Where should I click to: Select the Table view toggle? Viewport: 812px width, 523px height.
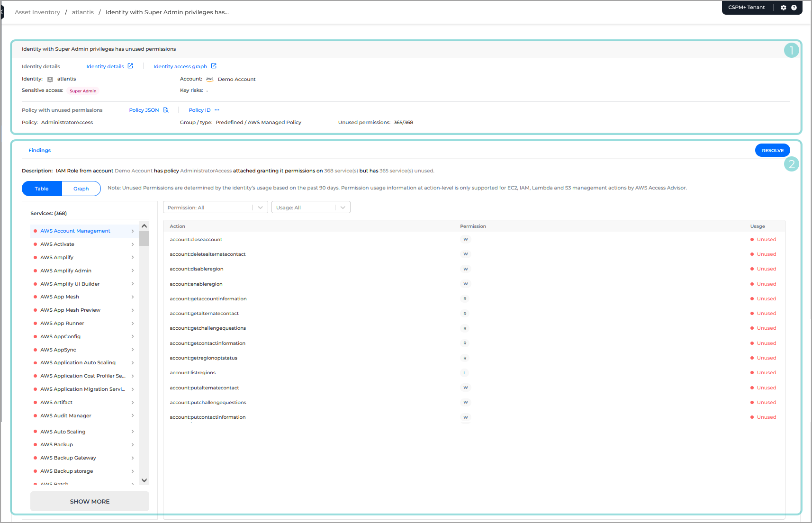pyautogui.click(x=42, y=188)
